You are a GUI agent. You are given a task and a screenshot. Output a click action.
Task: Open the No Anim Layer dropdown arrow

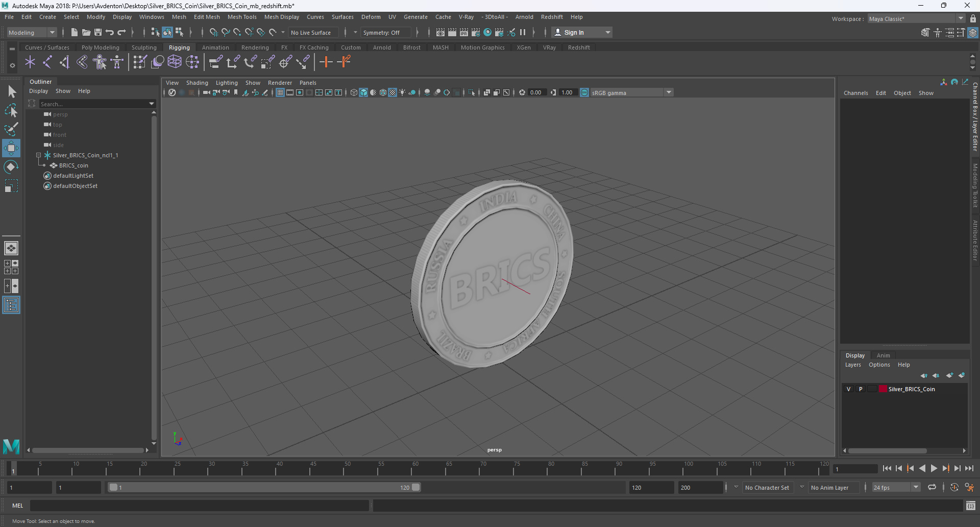point(802,487)
